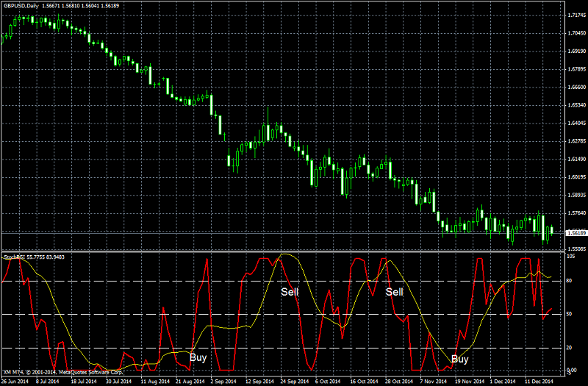Click the current price tag 1.56189
Viewport: 588px width, 386px height.
coord(576,233)
